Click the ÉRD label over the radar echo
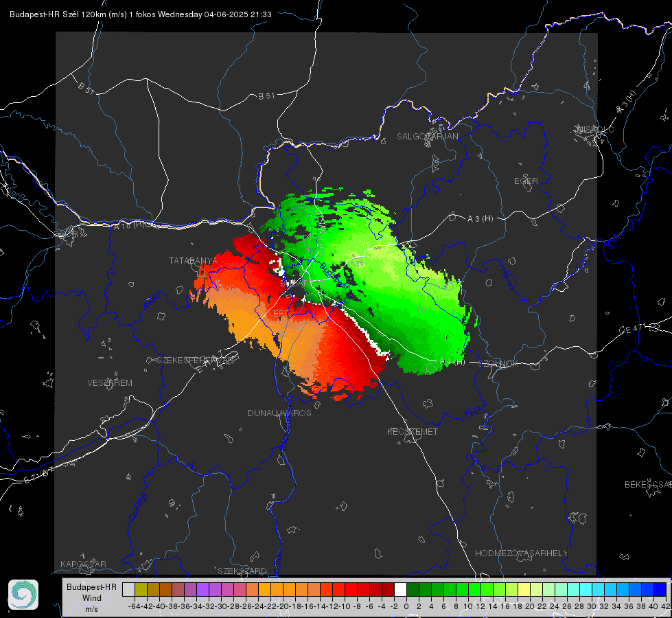The image size is (672, 618). [x=281, y=314]
